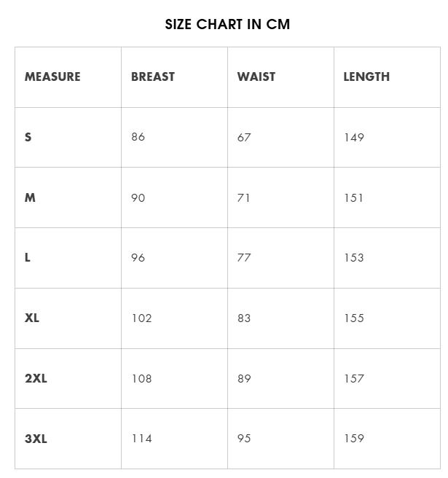Image resolution: width=448 pixels, height=478 pixels.
Task: Click the 3XL size row label
Action: click(36, 439)
